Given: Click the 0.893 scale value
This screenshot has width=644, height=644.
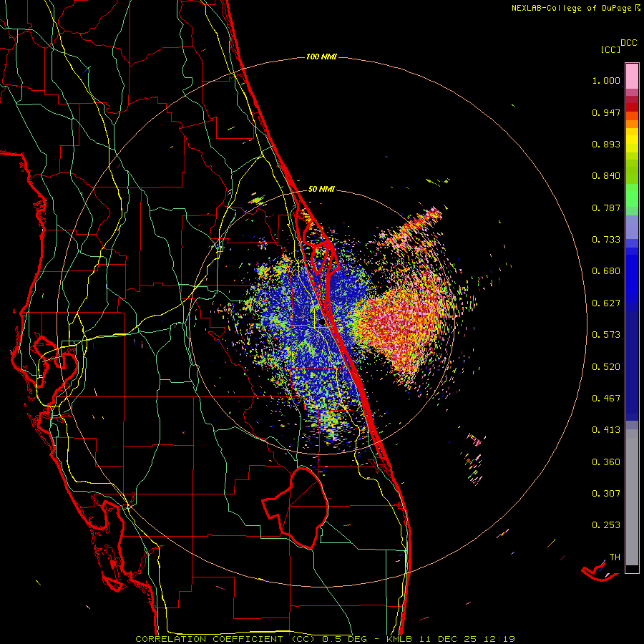Looking at the screenshot, I should (x=606, y=144).
